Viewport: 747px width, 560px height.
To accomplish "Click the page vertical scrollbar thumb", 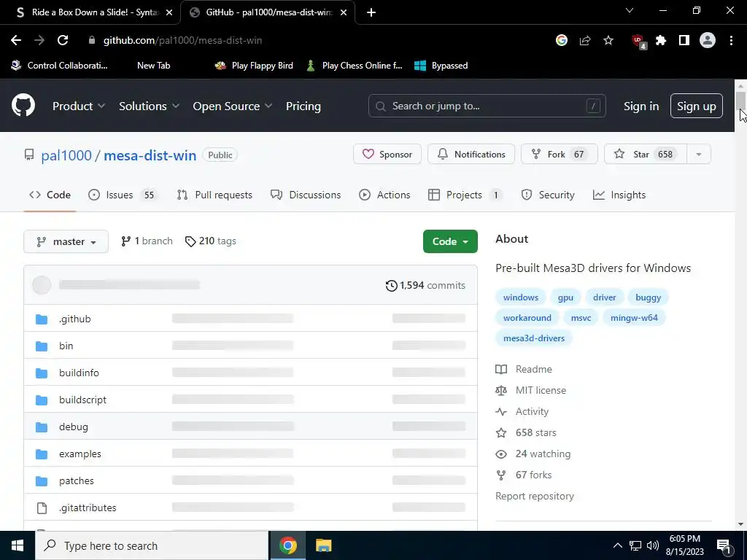I will point(740,101).
